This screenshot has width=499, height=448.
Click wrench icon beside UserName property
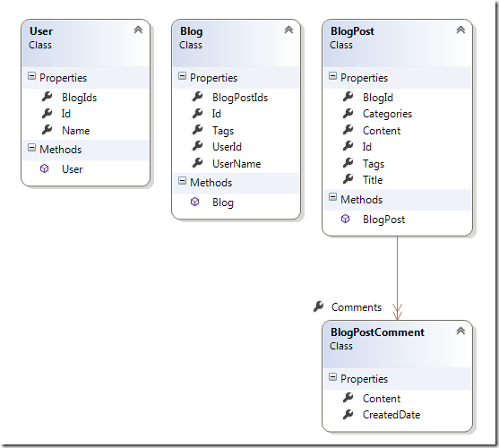click(197, 162)
